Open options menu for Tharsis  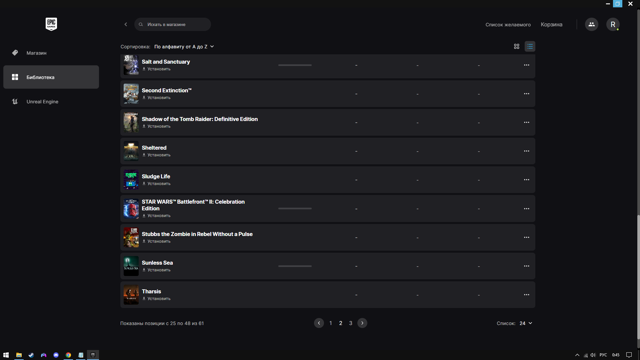click(x=527, y=295)
